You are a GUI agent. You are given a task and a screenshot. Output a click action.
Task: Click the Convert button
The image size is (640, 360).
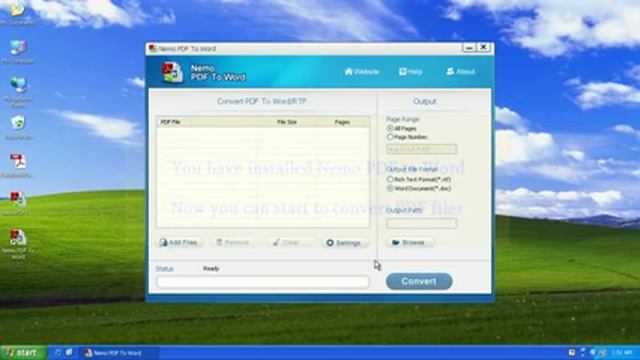click(419, 281)
